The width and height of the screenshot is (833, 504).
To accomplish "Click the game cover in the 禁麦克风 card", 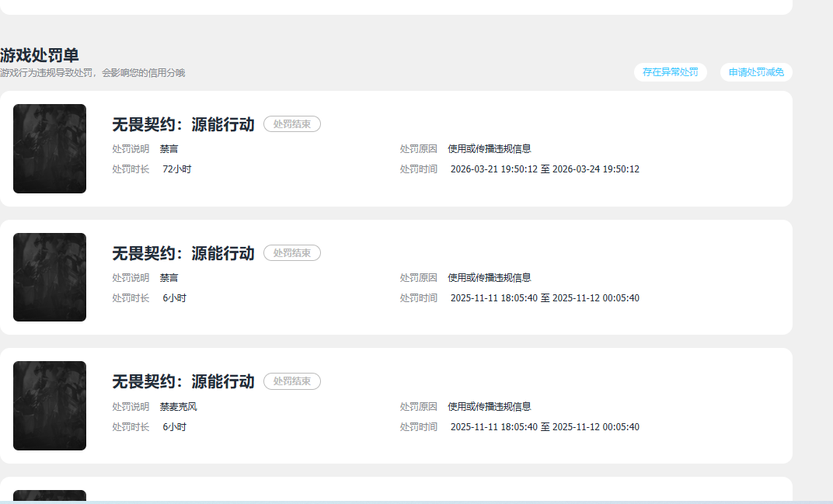I will pyautogui.click(x=50, y=405).
